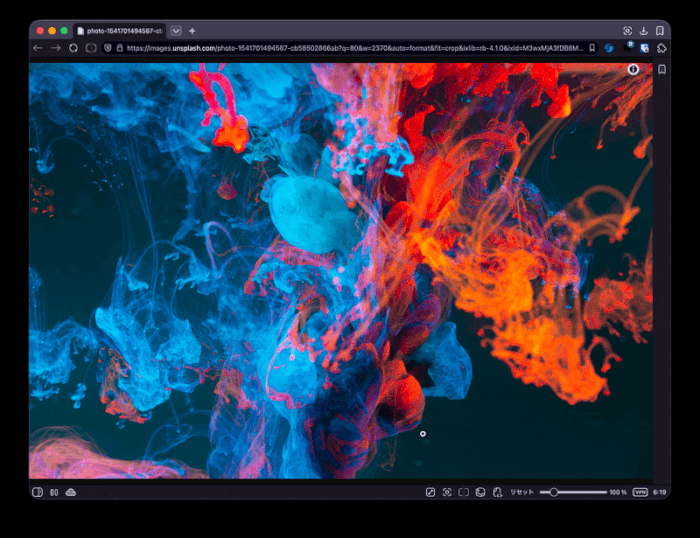Open the sync cloud icon in the status bar
The image size is (700, 538).
pos(71,492)
